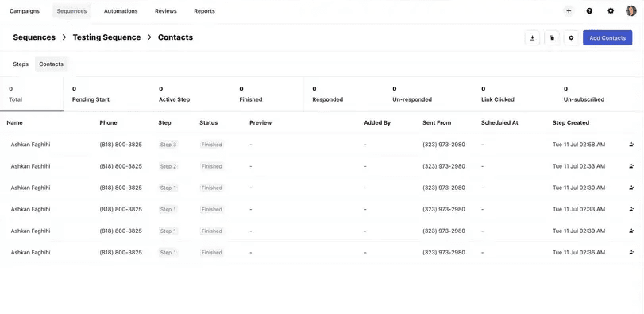Click Ashkan Faghihi in Step 3 row

[x=30, y=145]
